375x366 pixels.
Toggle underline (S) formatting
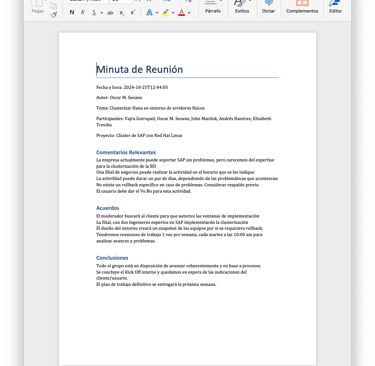point(94,12)
